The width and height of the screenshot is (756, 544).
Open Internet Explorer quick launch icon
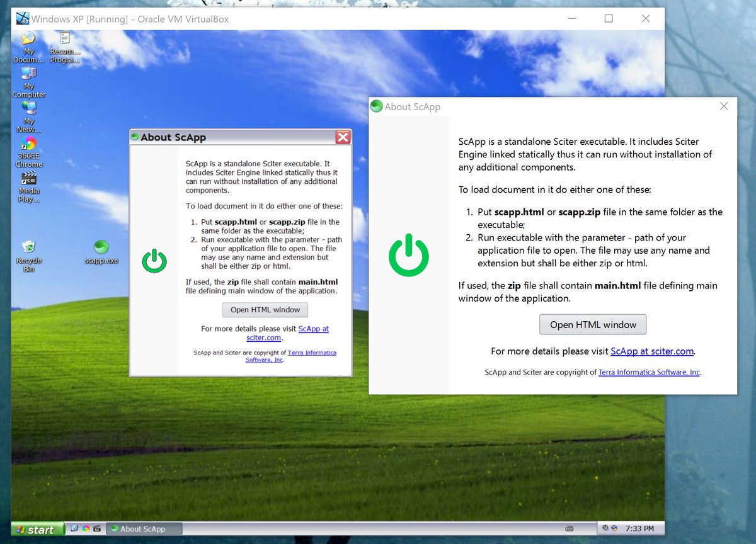click(74, 529)
